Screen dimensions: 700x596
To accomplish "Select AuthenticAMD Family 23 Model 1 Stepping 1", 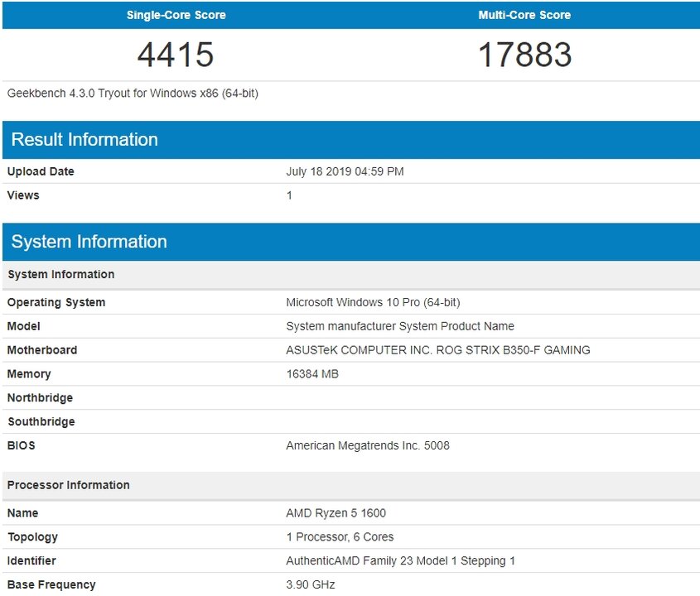I will [400, 561].
